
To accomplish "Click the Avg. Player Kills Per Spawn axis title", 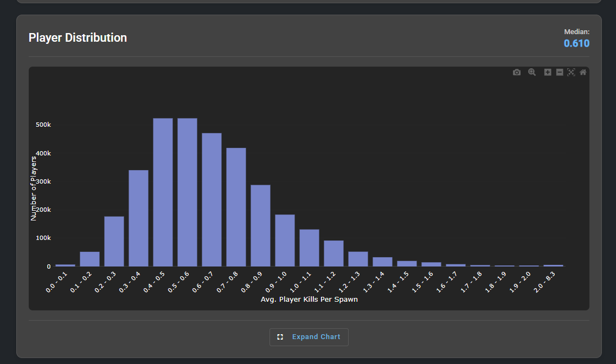I will click(309, 300).
